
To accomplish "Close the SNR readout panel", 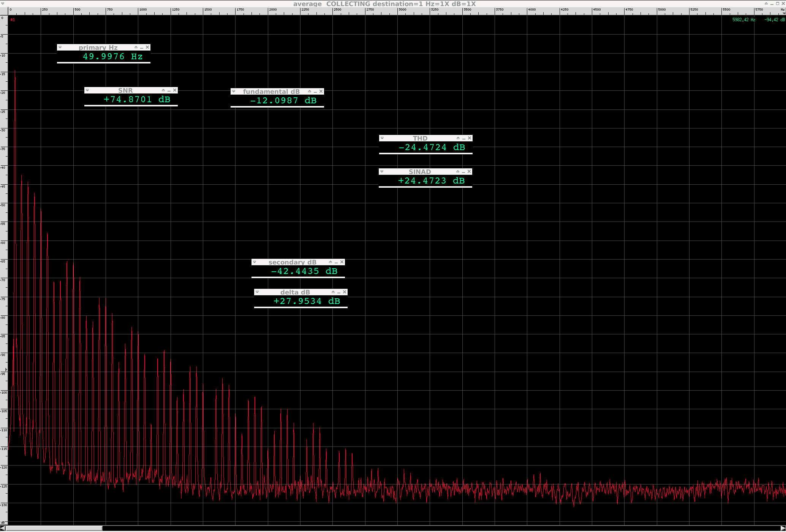I will click(175, 90).
